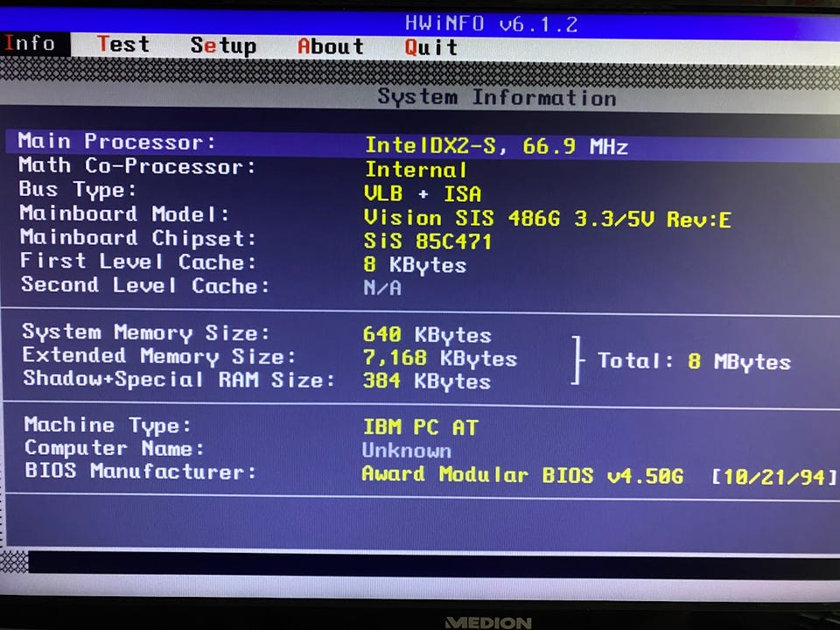Click the 640 KBytes value

(427, 335)
